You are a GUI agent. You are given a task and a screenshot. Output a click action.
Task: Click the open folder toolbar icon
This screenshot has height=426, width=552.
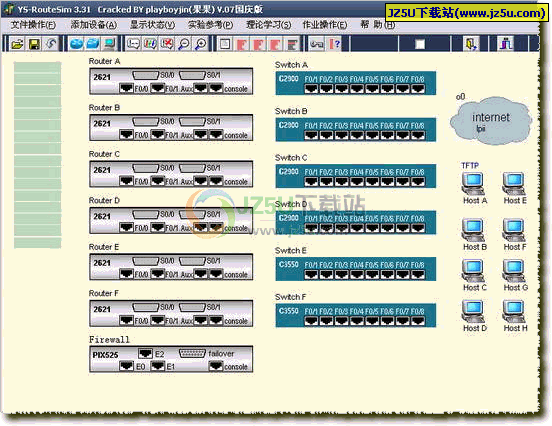[17, 44]
